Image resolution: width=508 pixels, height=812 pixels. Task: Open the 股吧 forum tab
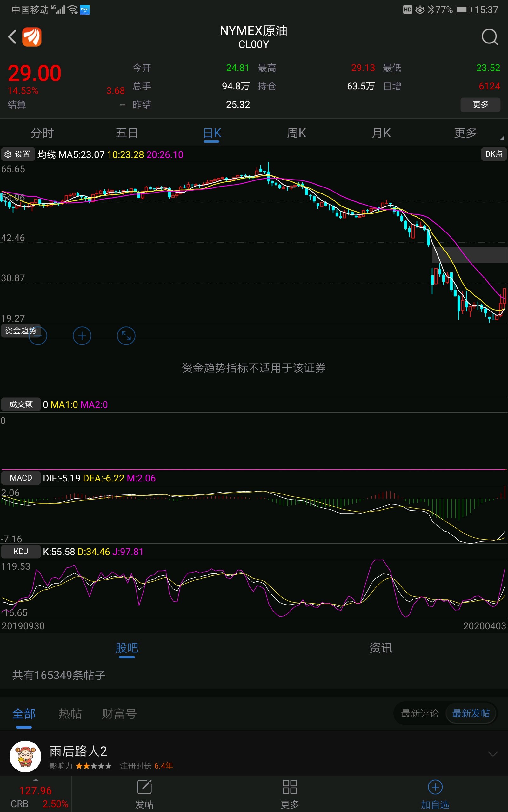[127, 648]
